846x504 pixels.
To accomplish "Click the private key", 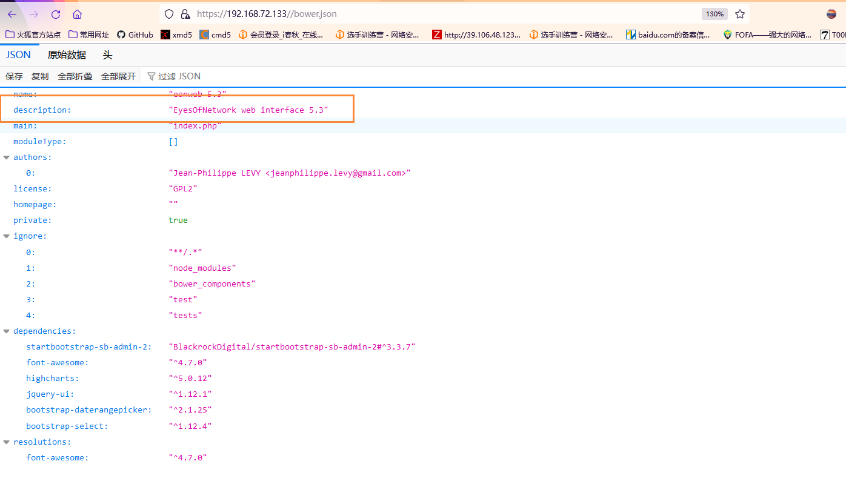I will 33,220.
